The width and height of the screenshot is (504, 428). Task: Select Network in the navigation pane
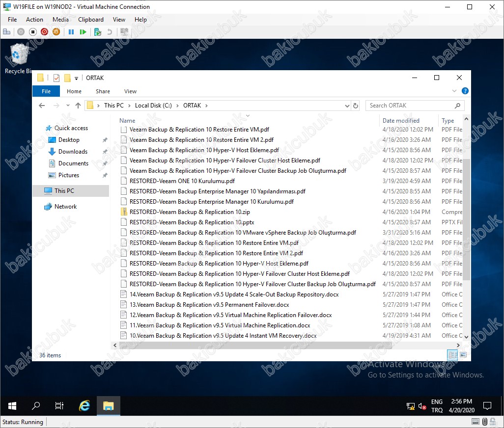point(65,207)
